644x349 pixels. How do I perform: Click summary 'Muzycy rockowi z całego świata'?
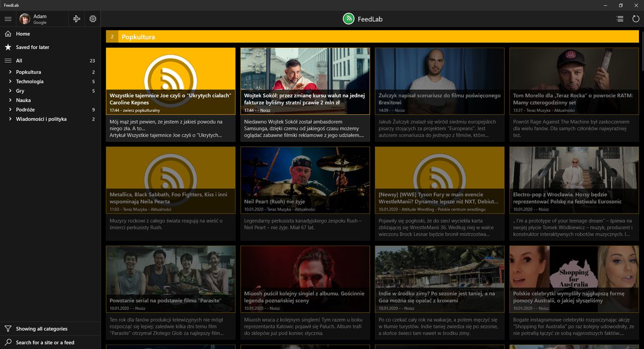coord(166,224)
